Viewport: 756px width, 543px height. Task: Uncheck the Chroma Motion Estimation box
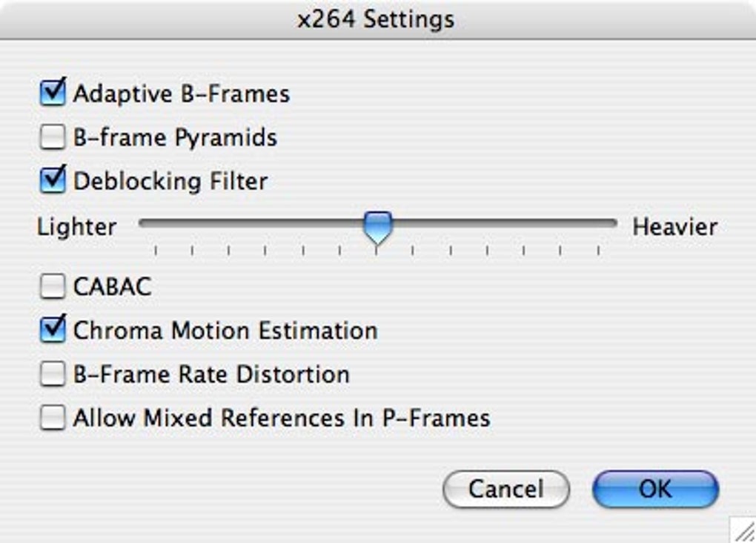(53, 330)
